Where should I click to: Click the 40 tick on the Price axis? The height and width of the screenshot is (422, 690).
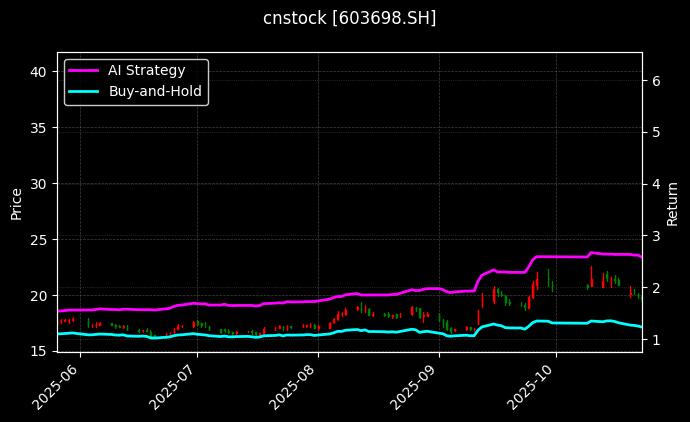coord(40,72)
